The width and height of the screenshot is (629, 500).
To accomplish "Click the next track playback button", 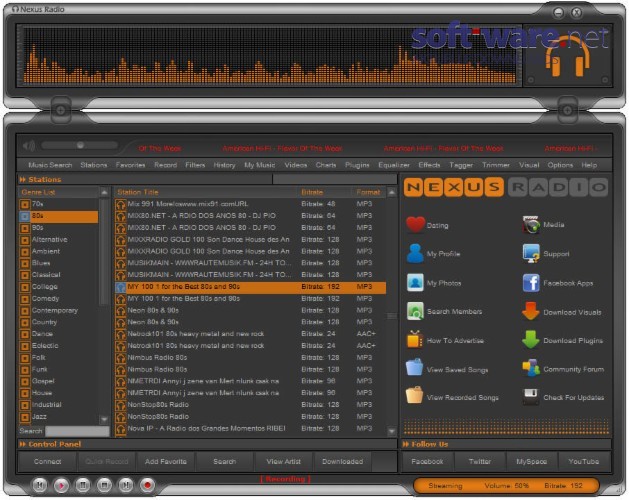I will (126, 485).
